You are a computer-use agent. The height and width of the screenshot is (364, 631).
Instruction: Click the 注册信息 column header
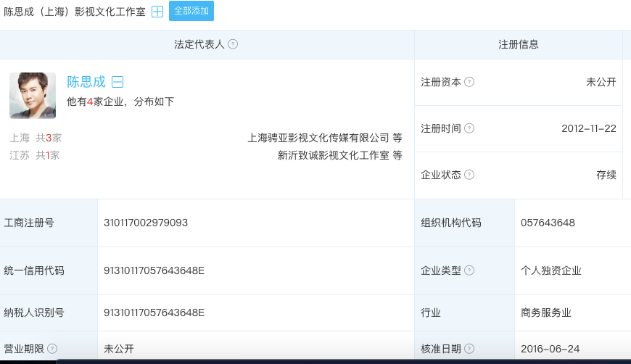519,44
